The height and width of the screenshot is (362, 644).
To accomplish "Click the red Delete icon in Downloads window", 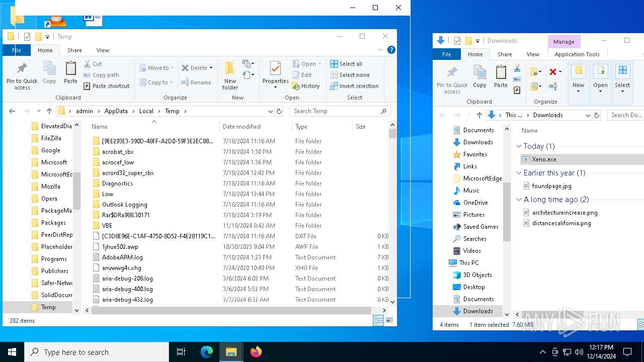I will (x=553, y=72).
